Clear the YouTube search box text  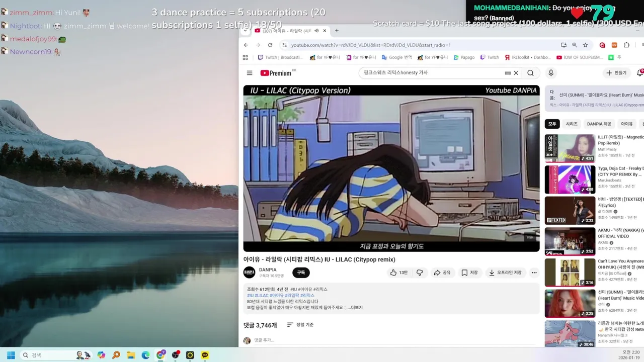516,73
